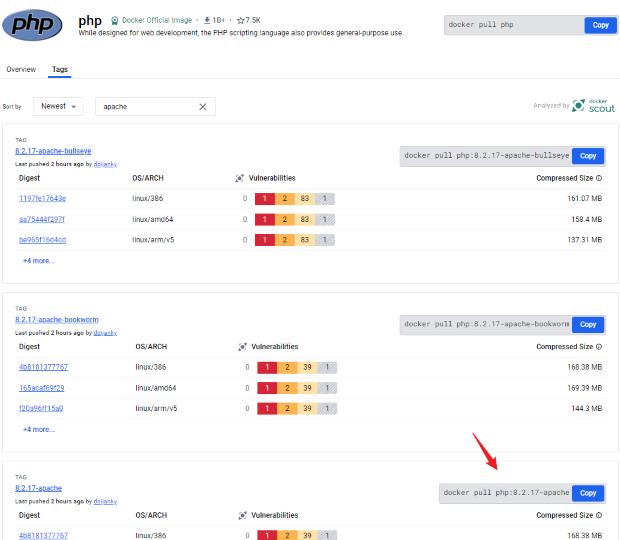620x540 pixels.
Task: Switch to the Overview tab
Action: tap(21, 70)
